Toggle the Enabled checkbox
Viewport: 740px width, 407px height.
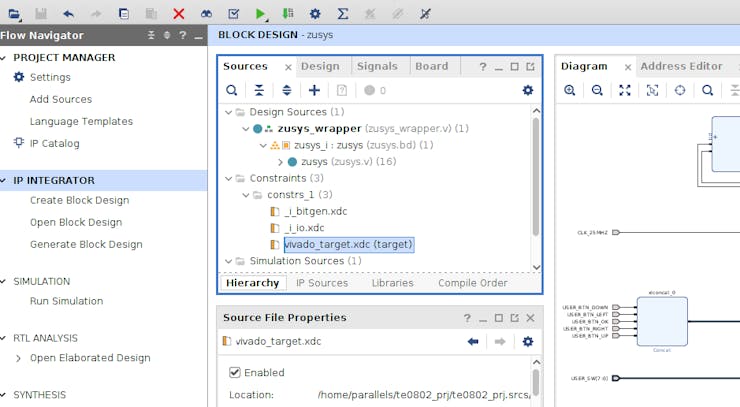pyautogui.click(x=235, y=373)
